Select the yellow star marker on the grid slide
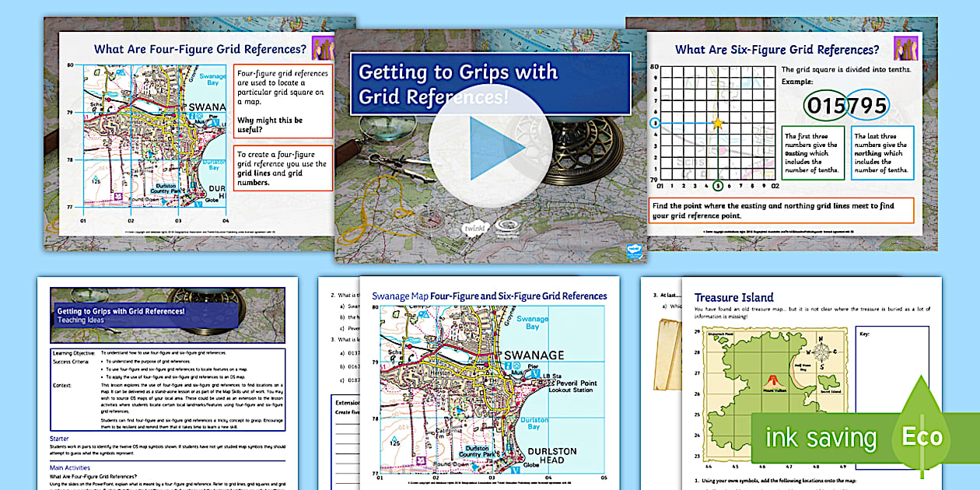 click(x=717, y=124)
